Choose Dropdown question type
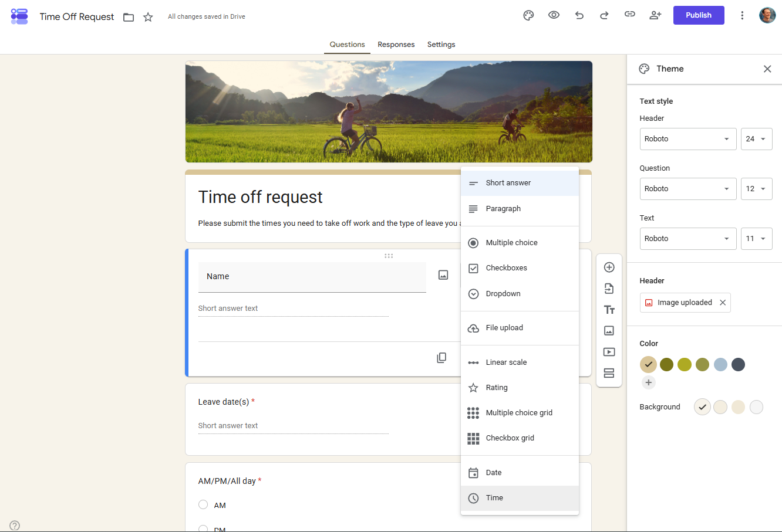Image resolution: width=782 pixels, height=532 pixels. tap(520, 294)
